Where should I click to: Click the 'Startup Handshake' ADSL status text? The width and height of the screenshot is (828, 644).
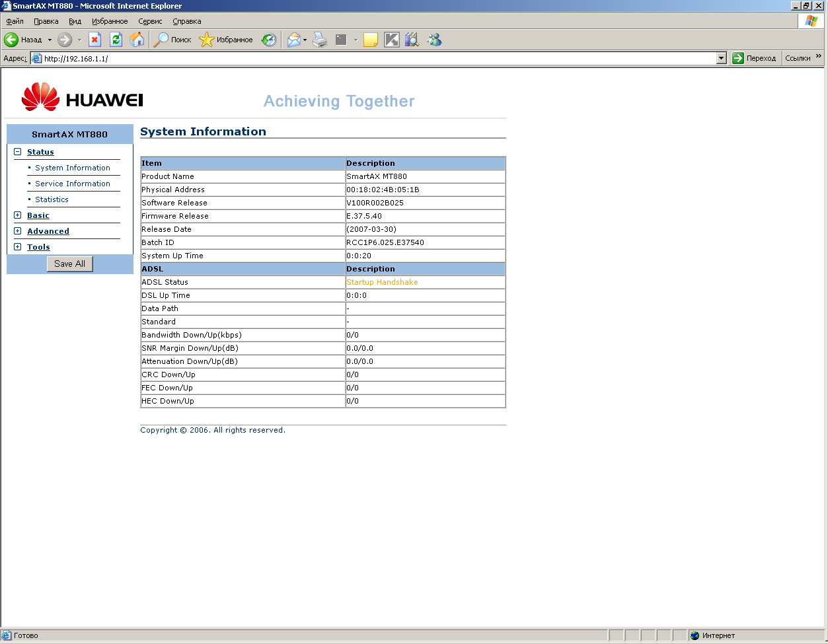382,282
